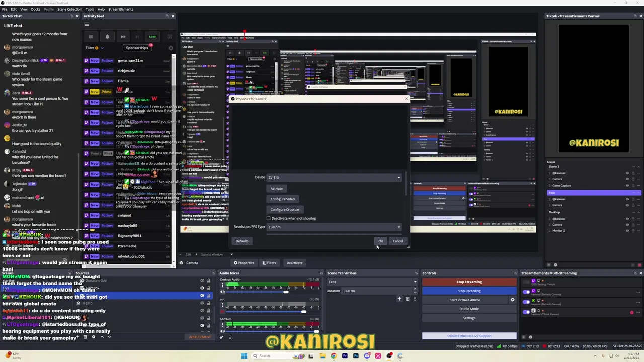Adjust the Desktop Audio volume slider
Image resolution: width=644 pixels, height=362 pixels.
click(286, 292)
